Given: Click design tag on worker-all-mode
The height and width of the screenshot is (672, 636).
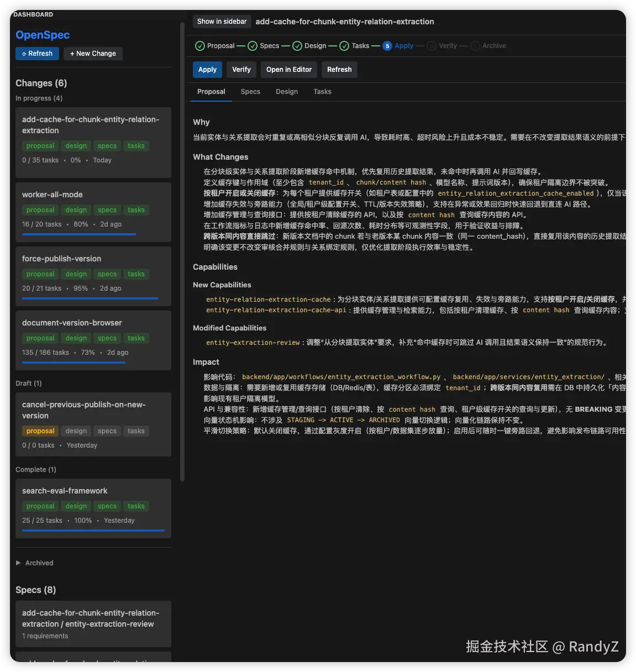Looking at the screenshot, I should click(76, 210).
